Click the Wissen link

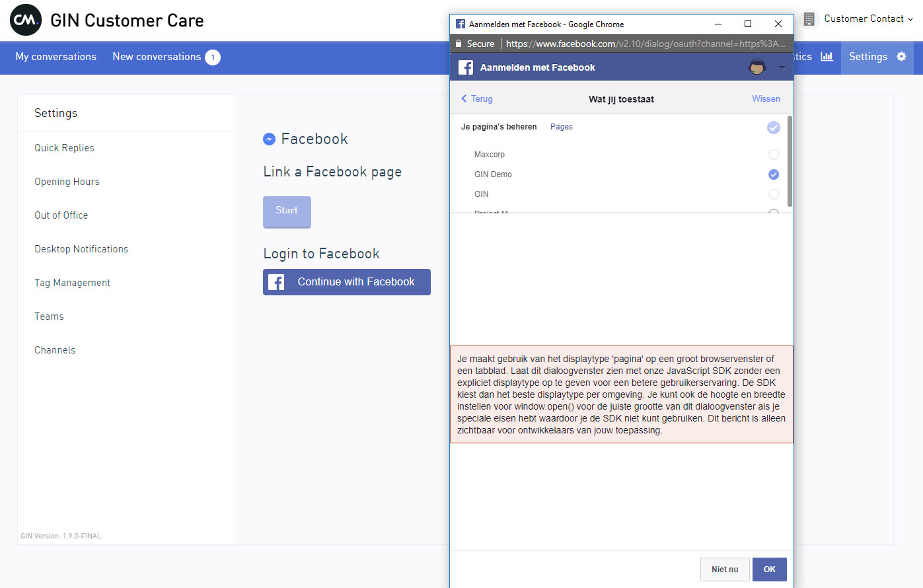pos(766,98)
